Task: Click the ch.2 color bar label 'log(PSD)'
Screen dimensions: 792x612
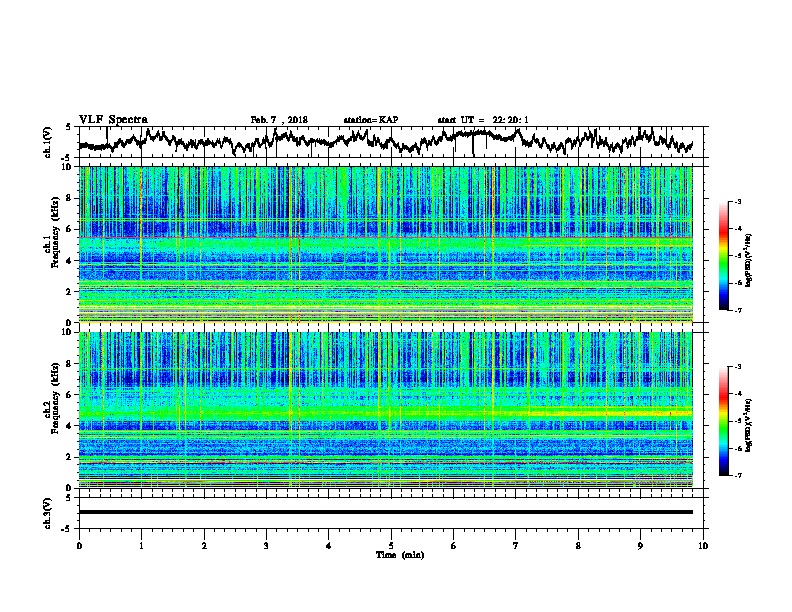Action: click(749, 425)
